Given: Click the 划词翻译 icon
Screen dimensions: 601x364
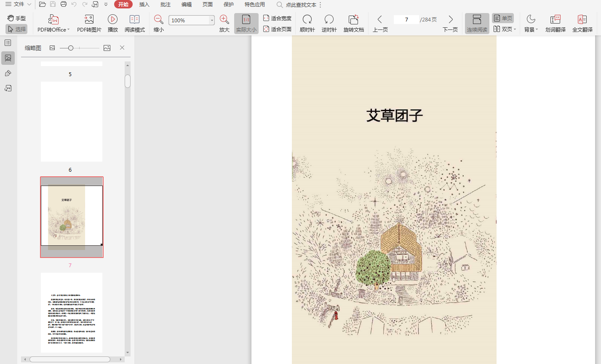Looking at the screenshot, I should pos(555,19).
